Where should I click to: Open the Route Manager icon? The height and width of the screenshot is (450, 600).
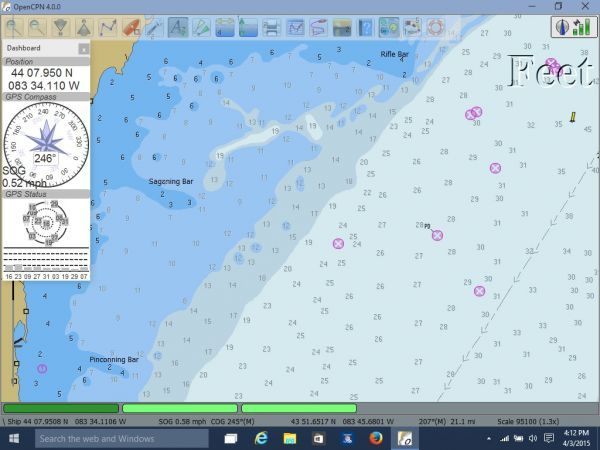tap(295, 27)
